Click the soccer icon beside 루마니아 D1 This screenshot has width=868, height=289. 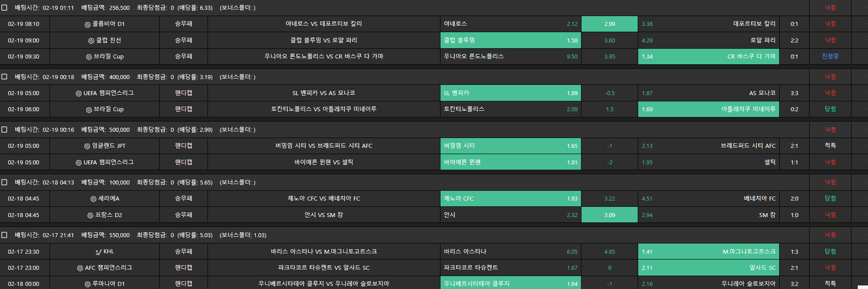pyautogui.click(x=87, y=284)
